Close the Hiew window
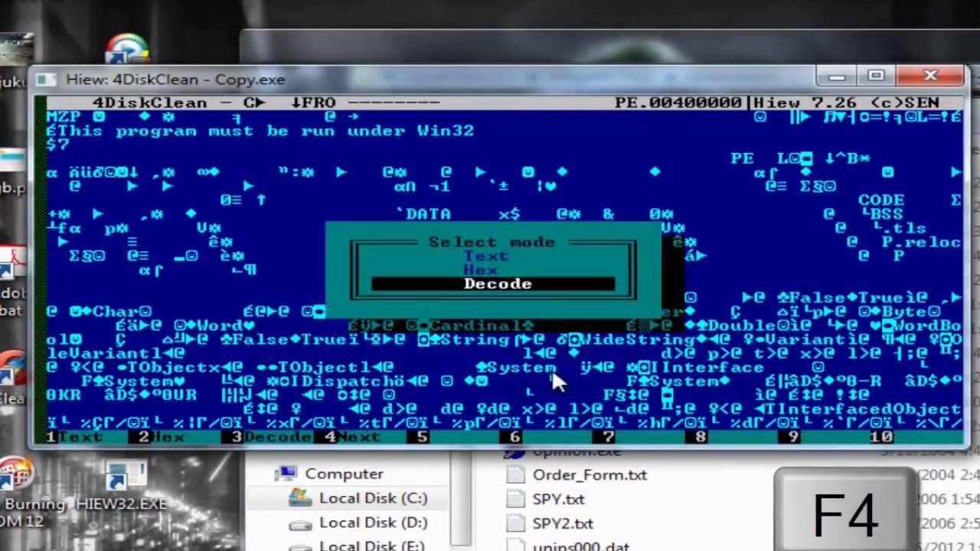 (929, 76)
